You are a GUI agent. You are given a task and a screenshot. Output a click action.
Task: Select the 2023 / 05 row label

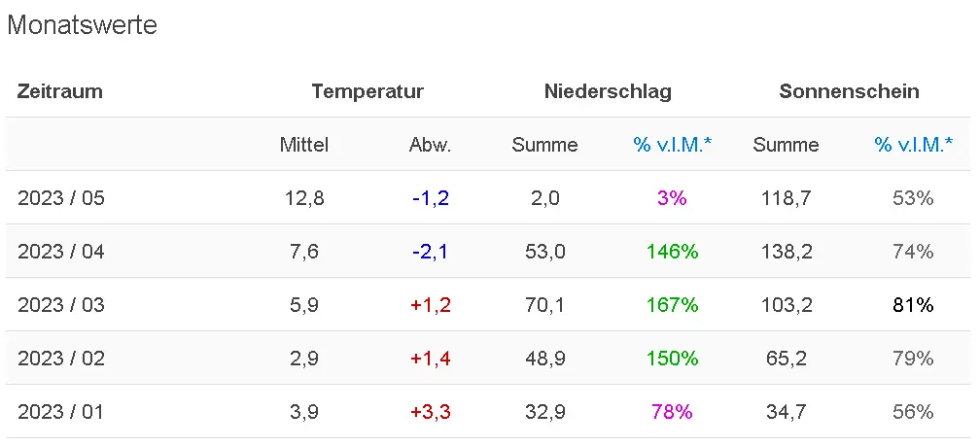tap(61, 198)
